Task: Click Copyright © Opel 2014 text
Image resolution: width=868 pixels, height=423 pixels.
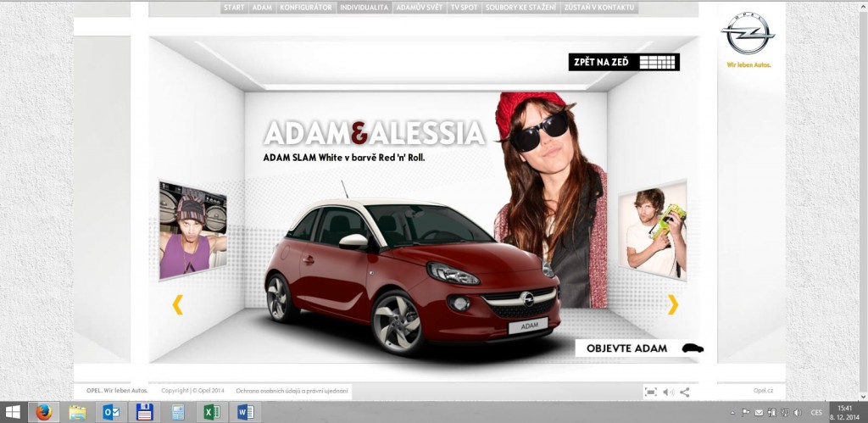Action: (192, 390)
